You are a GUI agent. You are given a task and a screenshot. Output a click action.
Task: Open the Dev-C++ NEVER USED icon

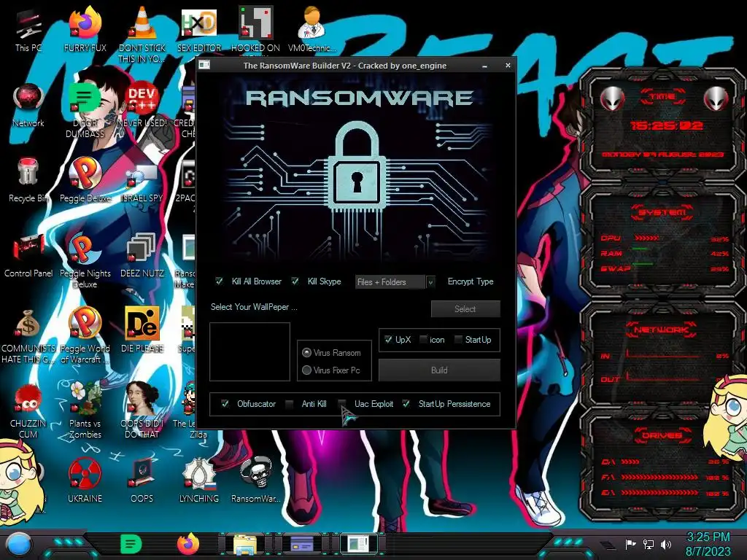142,105
